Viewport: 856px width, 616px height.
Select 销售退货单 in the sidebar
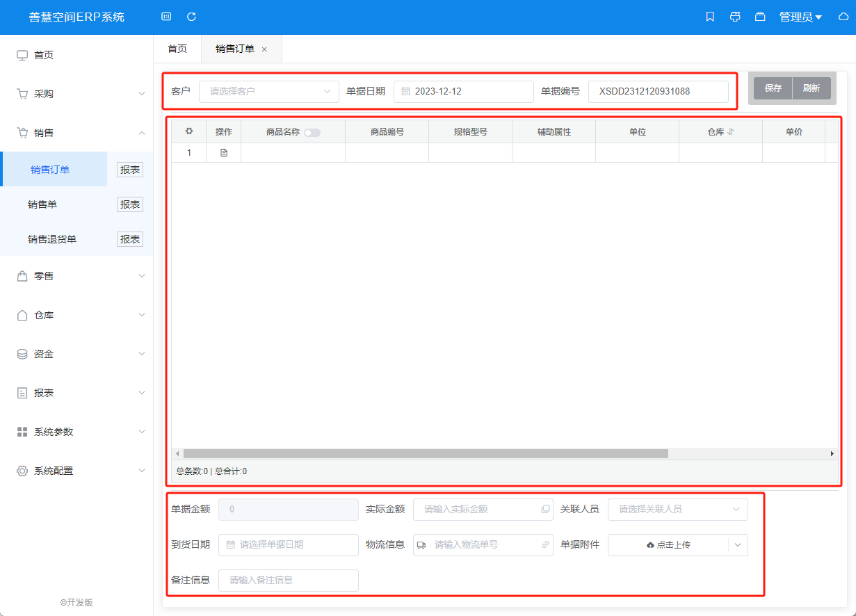coord(52,239)
